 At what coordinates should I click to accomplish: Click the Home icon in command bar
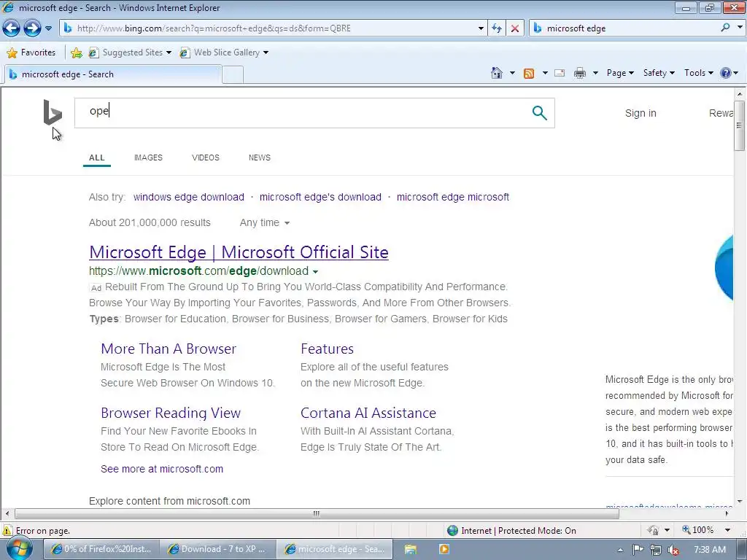tap(496, 73)
